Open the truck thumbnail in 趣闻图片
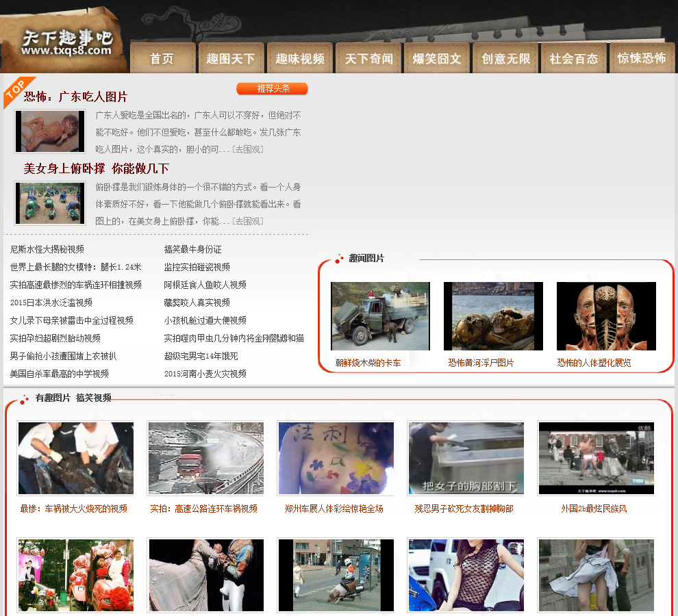The width and height of the screenshot is (678, 616). click(381, 316)
